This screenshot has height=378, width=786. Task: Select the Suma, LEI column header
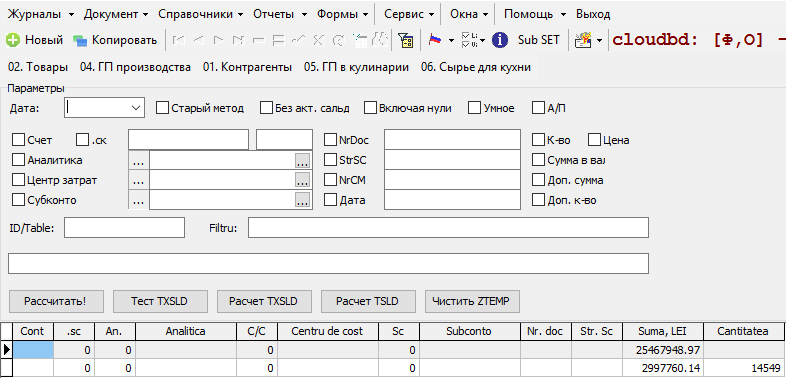tap(663, 331)
